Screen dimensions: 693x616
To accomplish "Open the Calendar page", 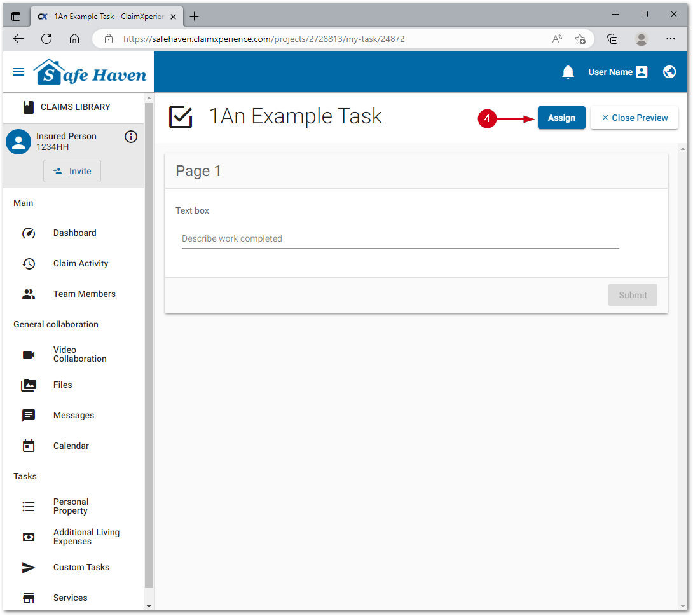I will [71, 446].
